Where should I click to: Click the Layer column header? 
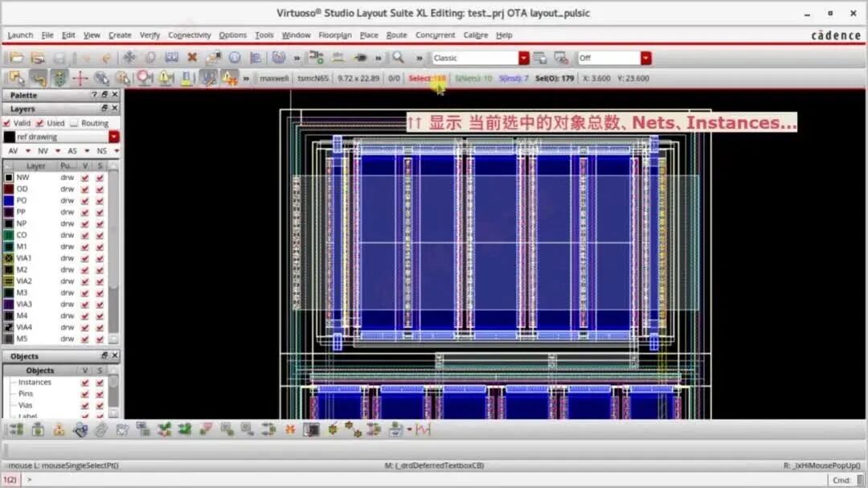click(35, 166)
